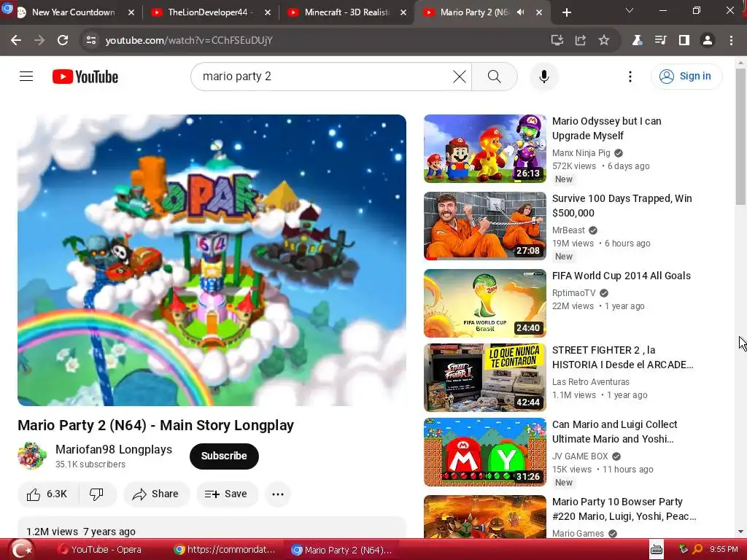Viewport: 747px width, 560px height.
Task: Open the Chrome three-dot menu
Action: (731, 41)
